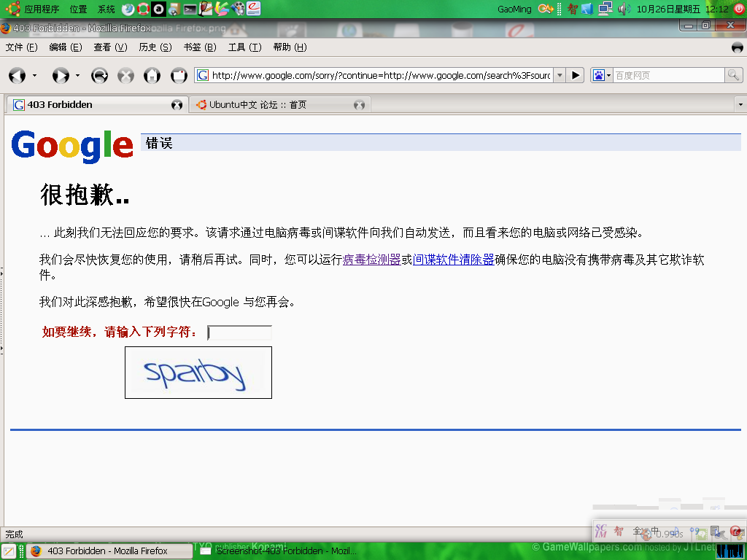Close the 403 Forbidden tab
The image size is (747, 560).
coord(177,105)
